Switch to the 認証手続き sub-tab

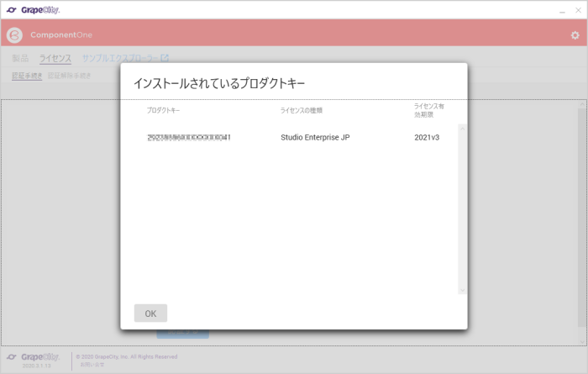pyautogui.click(x=27, y=76)
